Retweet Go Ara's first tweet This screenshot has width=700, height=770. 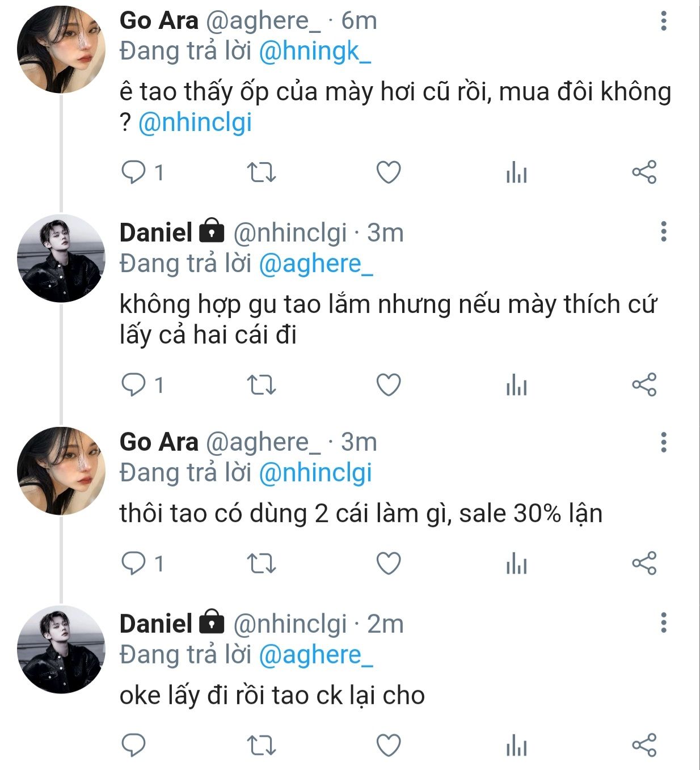pos(262,172)
